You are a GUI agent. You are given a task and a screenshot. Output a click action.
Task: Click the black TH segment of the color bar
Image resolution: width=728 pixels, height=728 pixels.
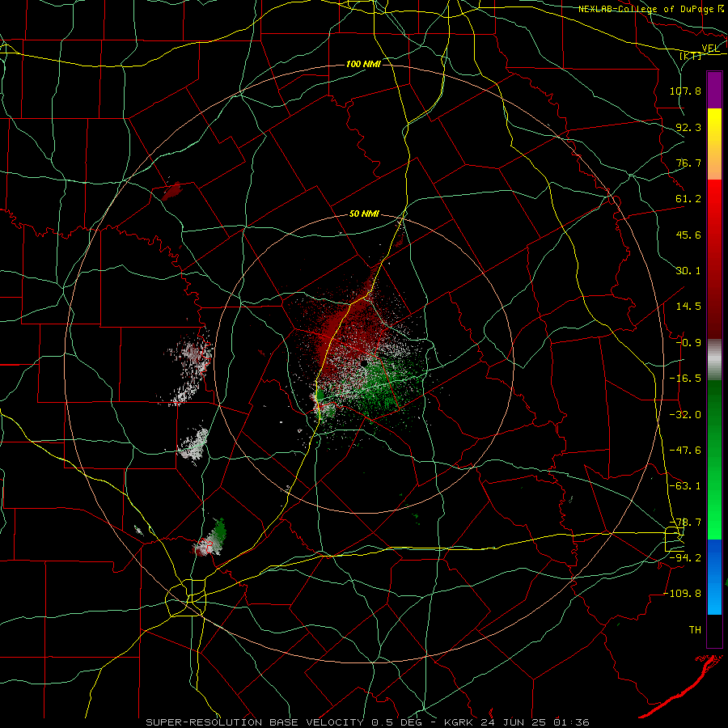714,630
